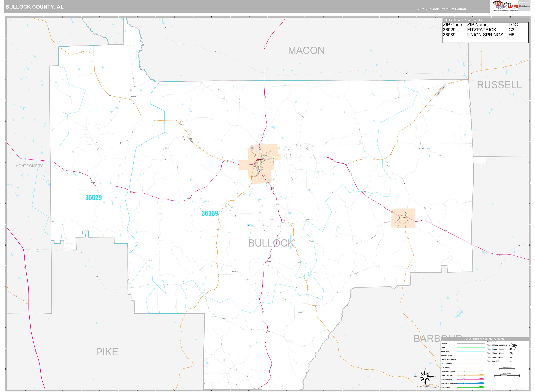Screen dimensions: 535x392
Task: Click 'Interstate Highways' label in the legend
Action: (x=449, y=383)
